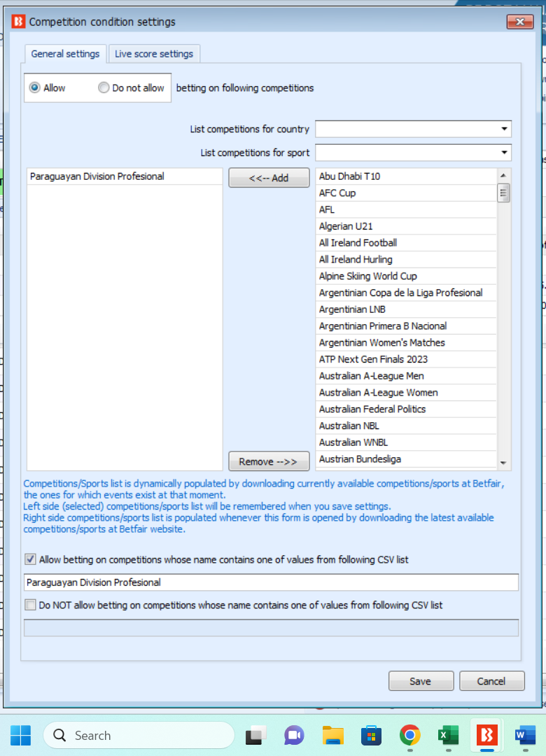This screenshot has width=546, height=756.
Task: Click the competitions list scrollbar thumb
Action: [503, 193]
